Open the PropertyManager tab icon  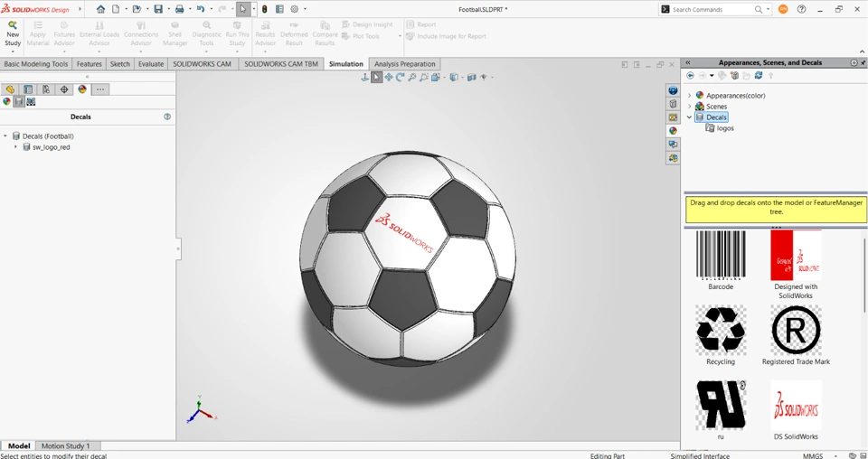click(28, 89)
